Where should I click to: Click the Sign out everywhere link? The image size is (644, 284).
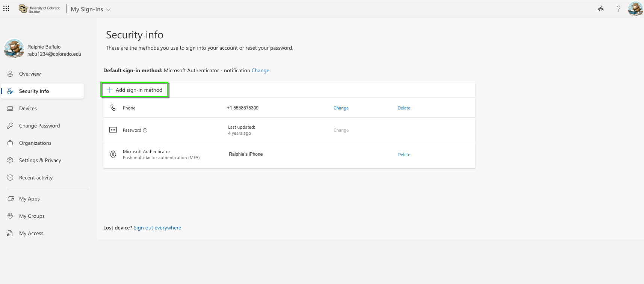(157, 228)
